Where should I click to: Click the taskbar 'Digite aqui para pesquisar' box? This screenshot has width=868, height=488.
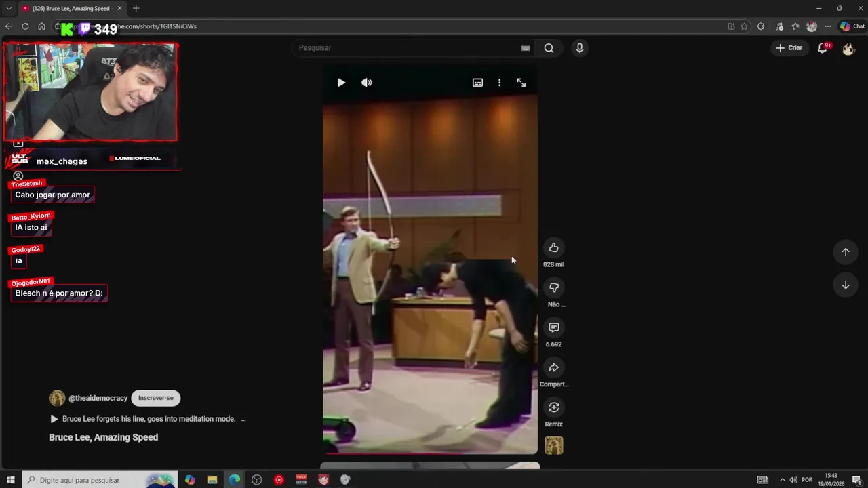tap(100, 480)
